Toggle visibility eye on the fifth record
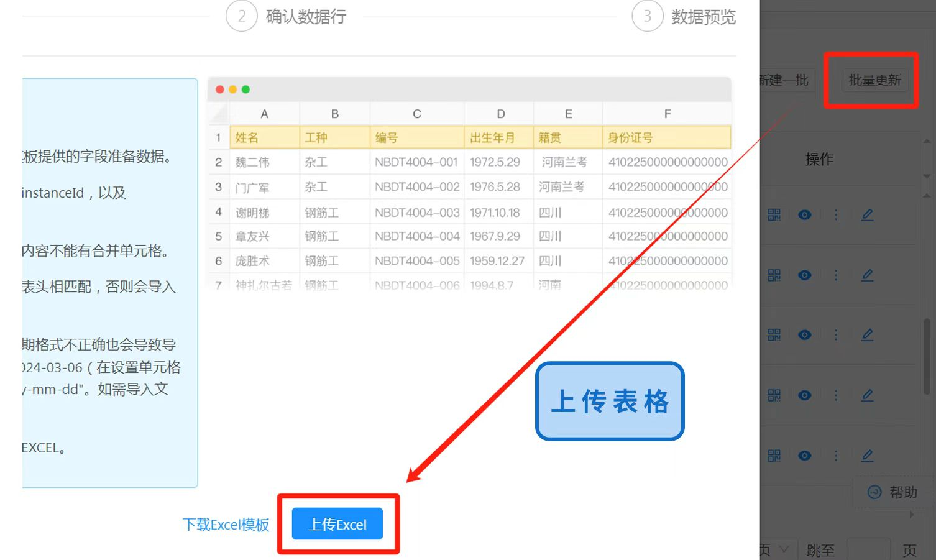Image resolution: width=936 pixels, height=560 pixels. click(x=804, y=455)
